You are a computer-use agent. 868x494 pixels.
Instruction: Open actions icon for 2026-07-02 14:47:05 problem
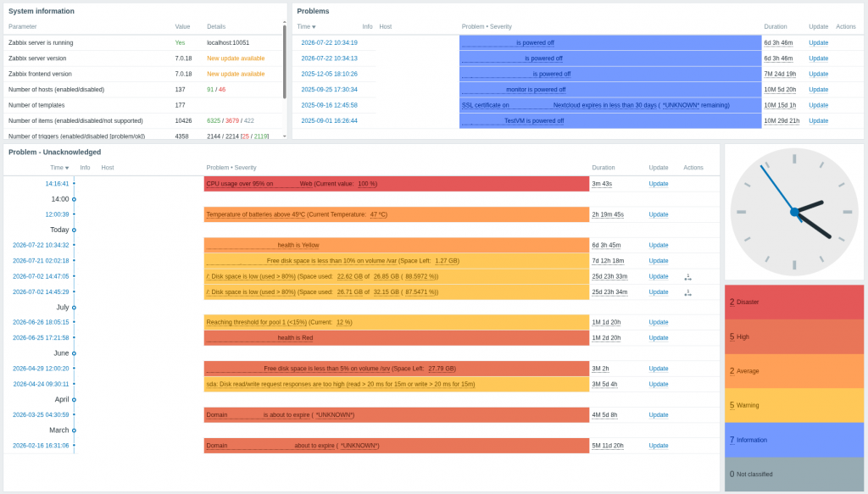tap(687, 276)
